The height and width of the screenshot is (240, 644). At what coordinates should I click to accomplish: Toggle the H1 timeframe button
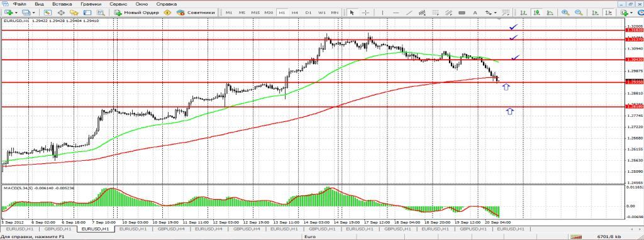pyautogui.click(x=282, y=13)
